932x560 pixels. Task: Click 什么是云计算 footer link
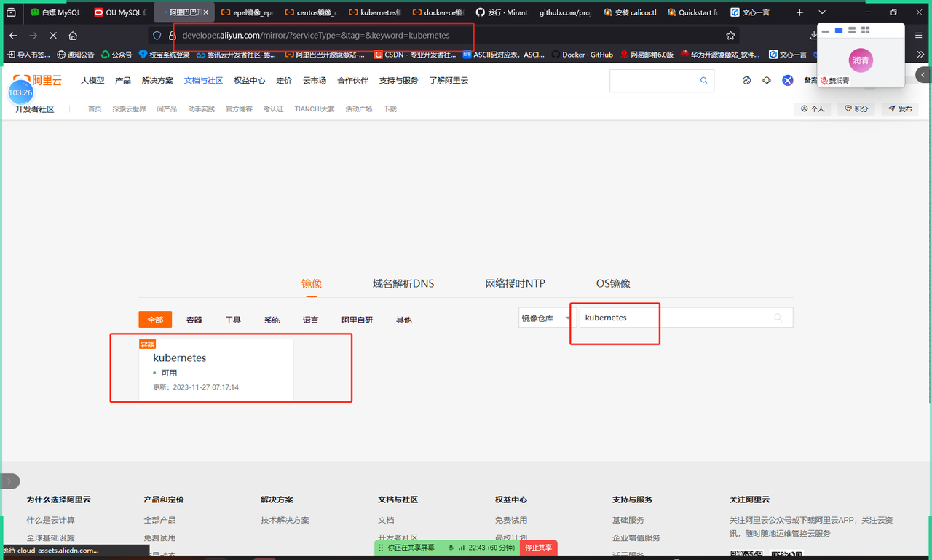[51, 520]
